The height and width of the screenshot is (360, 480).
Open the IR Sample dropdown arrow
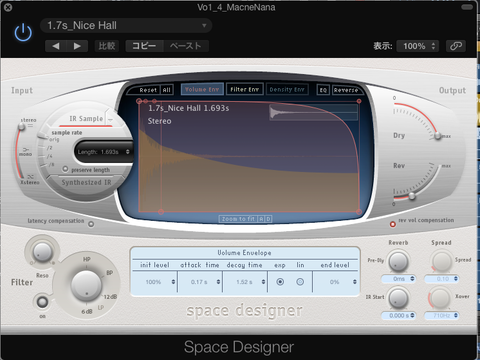coord(110,119)
